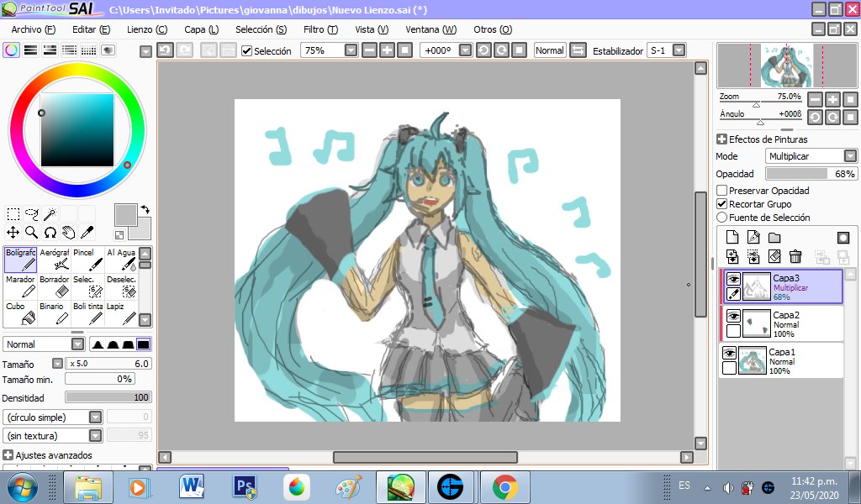Screen dimensions: 861x504
Task: Select the rotate view tool
Action: click(50, 233)
